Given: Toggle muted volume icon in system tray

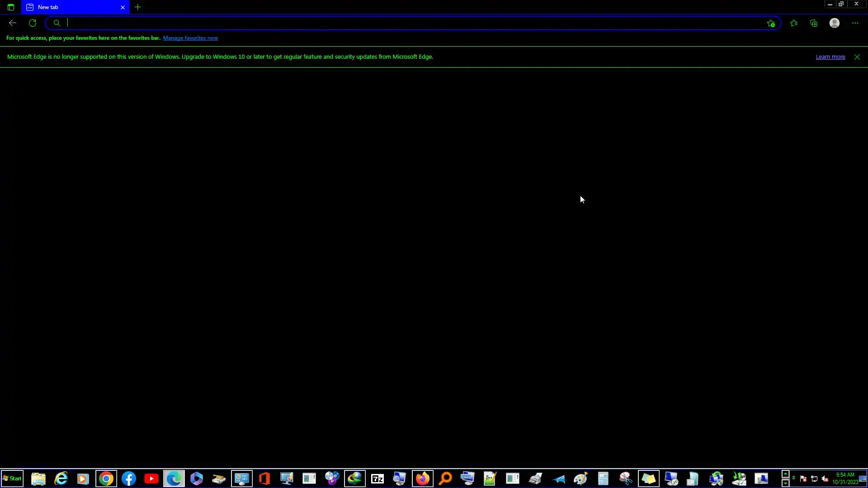Looking at the screenshot, I should 825,479.
